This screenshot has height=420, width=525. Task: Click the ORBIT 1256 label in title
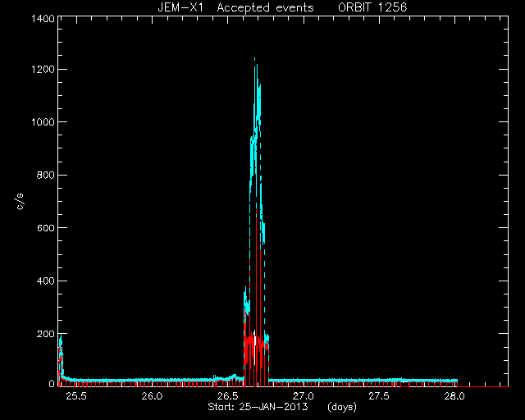tap(372, 7)
